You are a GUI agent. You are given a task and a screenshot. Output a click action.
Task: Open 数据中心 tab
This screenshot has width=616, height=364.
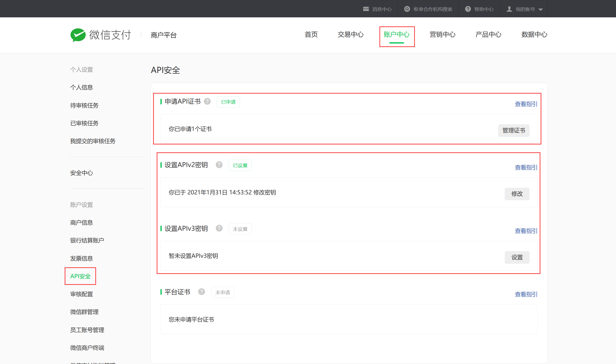[x=534, y=35]
